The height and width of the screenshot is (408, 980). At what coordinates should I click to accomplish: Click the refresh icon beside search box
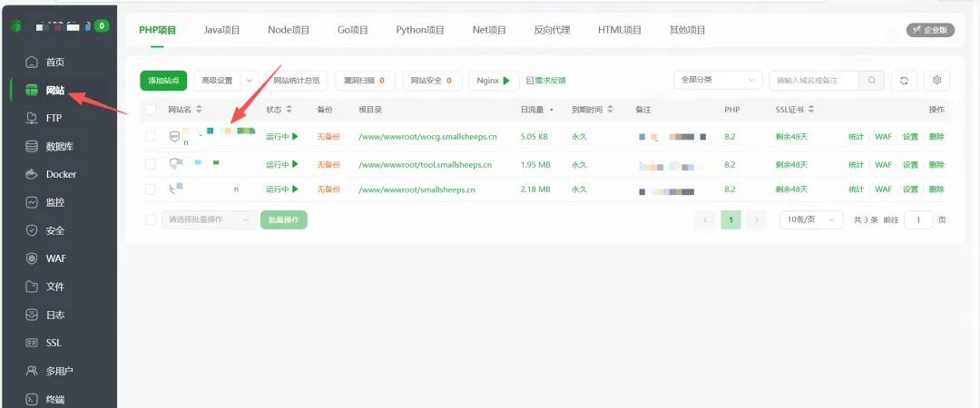coord(904,81)
